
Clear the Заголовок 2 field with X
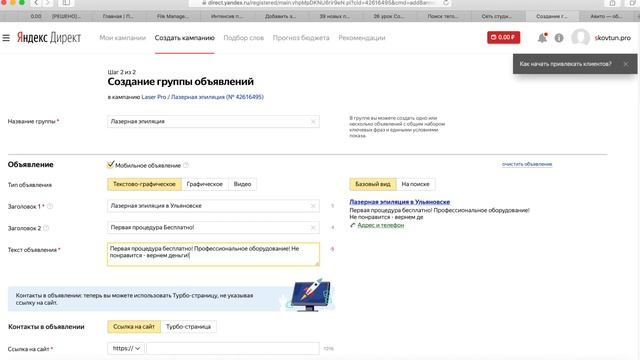point(313,228)
